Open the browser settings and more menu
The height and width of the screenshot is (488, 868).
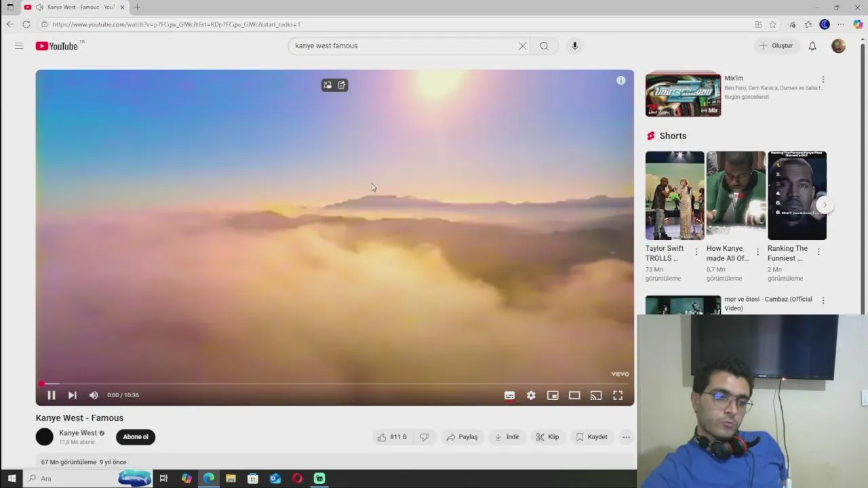click(x=841, y=24)
